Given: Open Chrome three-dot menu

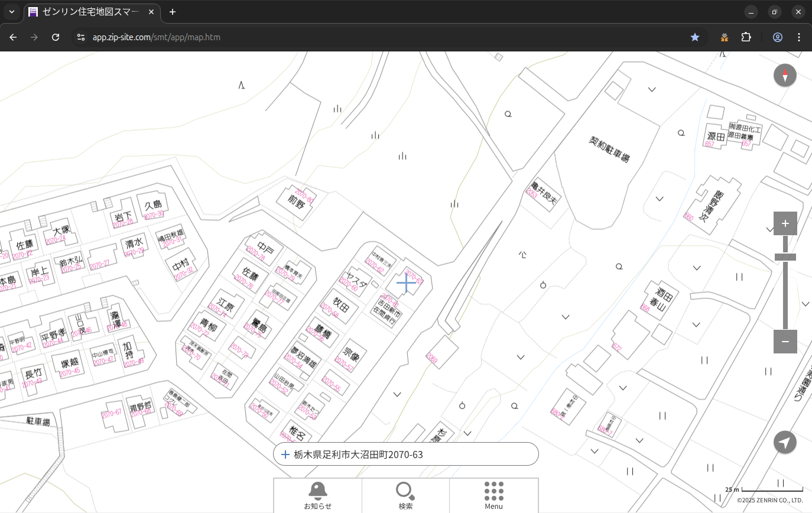Looking at the screenshot, I should (x=799, y=37).
